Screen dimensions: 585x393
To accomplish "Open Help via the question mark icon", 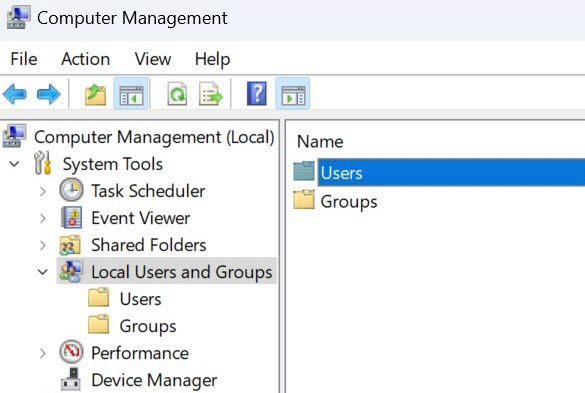I will tap(257, 94).
